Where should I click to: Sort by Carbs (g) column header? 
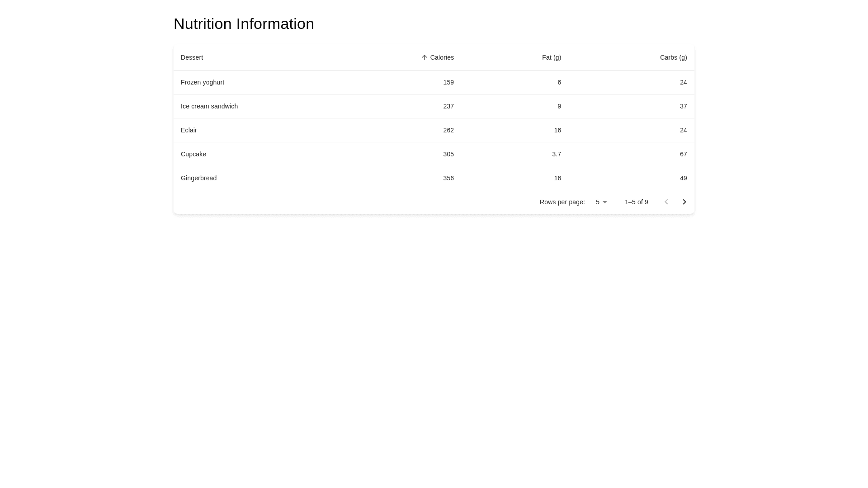click(x=673, y=57)
